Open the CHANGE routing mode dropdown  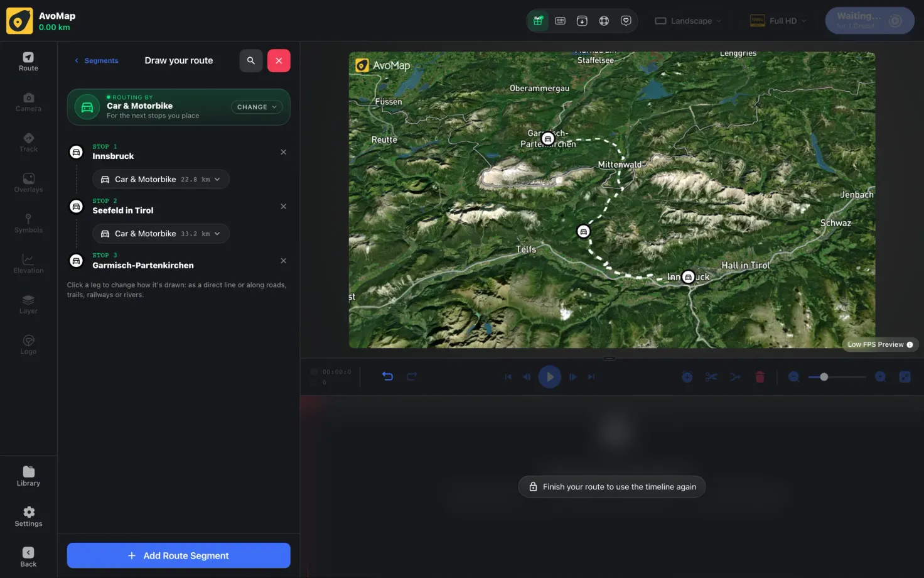(x=257, y=107)
